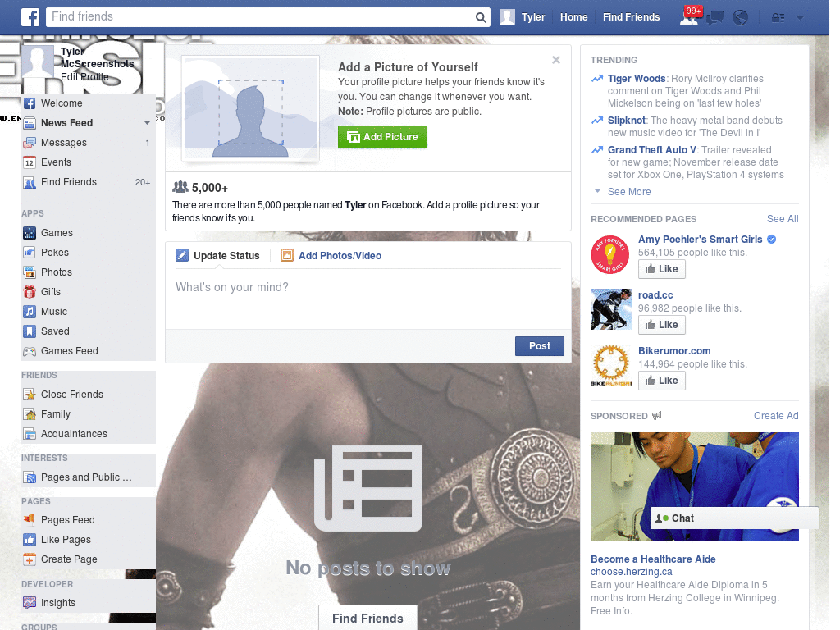Screen dimensions: 840x630
Task: Open the messages icon in top bar
Action: [x=714, y=18]
